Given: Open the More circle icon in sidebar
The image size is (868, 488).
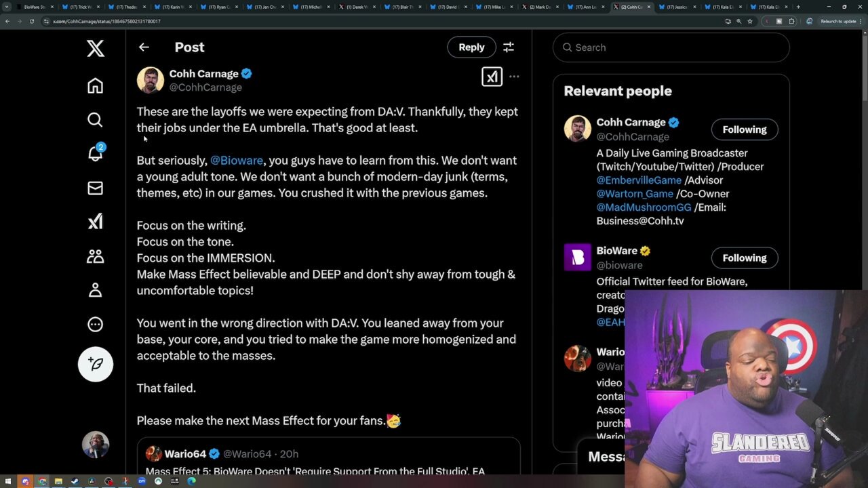Looking at the screenshot, I should [95, 324].
